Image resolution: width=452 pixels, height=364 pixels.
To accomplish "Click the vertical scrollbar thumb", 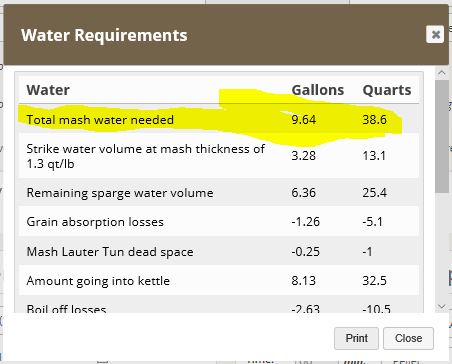I will (x=442, y=136).
